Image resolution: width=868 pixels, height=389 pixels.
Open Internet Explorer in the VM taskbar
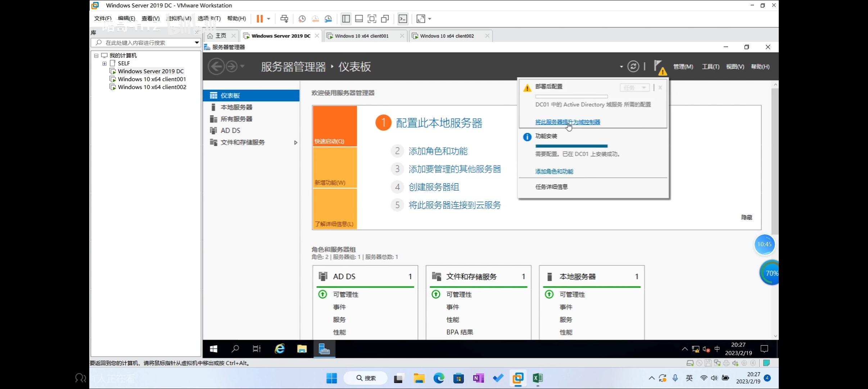tap(280, 349)
